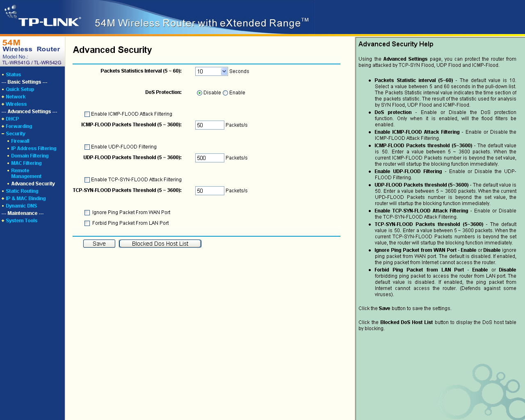This screenshot has width=525, height=420.
Task: Tick Enable UDP-FLOOD Filtering checkbox
Action: (x=87, y=147)
